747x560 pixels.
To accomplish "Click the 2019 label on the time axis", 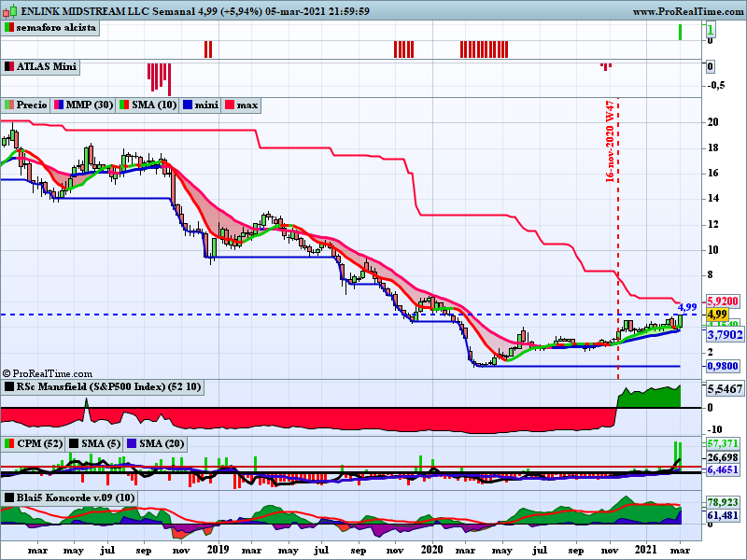I will 218,550.
